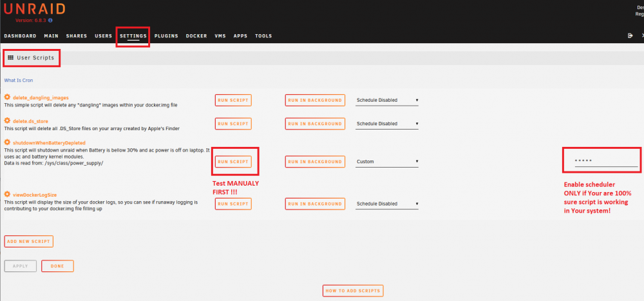Open the Dashboard menu
Image resolution: width=644 pixels, height=301 pixels.
pyautogui.click(x=20, y=36)
